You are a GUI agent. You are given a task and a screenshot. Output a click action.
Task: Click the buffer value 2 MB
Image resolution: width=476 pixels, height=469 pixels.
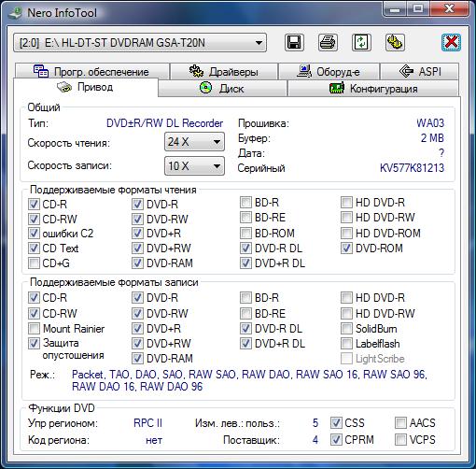432,138
